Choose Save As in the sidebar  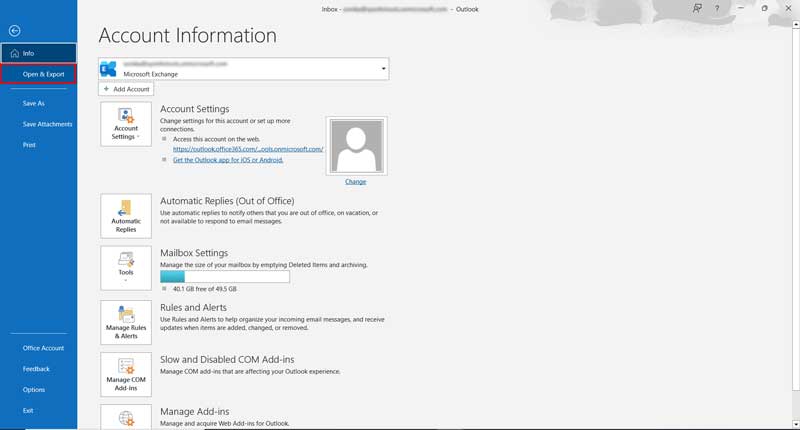[34, 103]
